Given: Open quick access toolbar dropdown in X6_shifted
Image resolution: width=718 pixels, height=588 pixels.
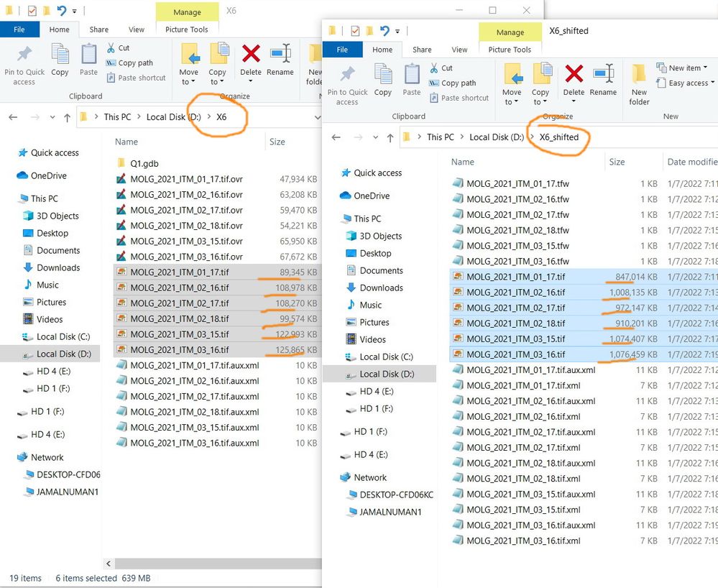Looking at the screenshot, I should [397, 31].
